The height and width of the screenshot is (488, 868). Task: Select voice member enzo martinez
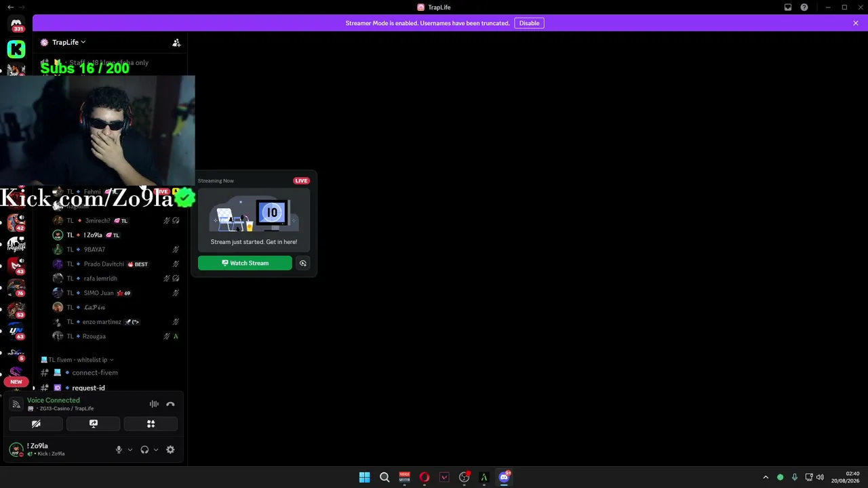(115, 322)
